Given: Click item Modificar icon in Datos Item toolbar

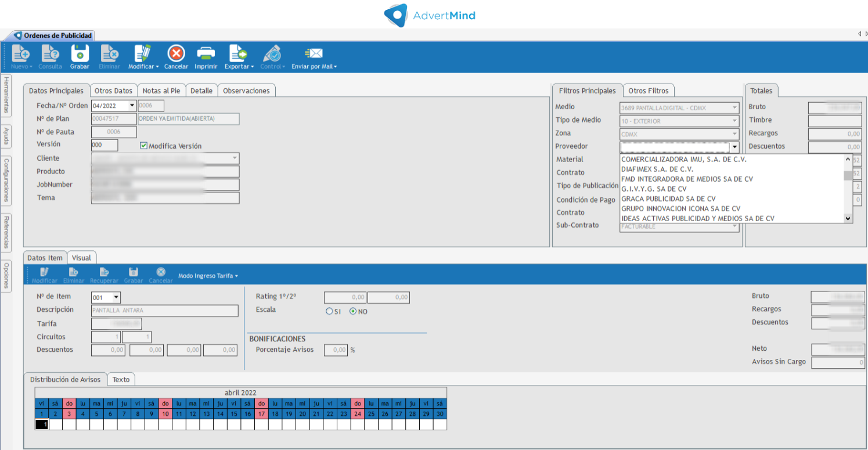Looking at the screenshot, I should coord(44,272).
